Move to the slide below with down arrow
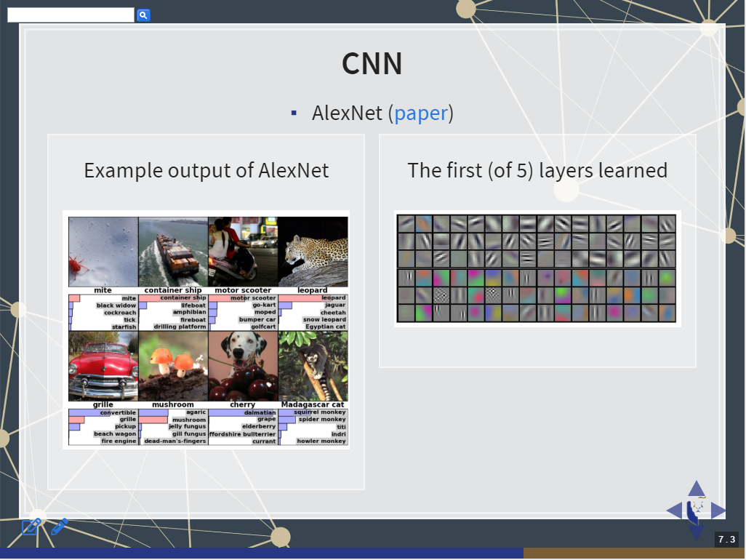Image resolution: width=746 pixels, height=560 pixels. [x=696, y=532]
